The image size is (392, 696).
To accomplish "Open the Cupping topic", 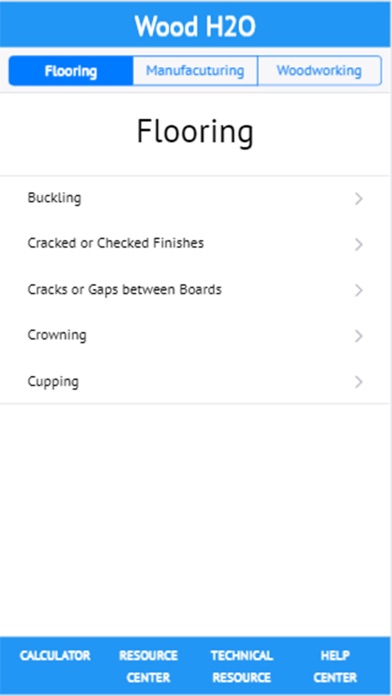I will tap(195, 381).
